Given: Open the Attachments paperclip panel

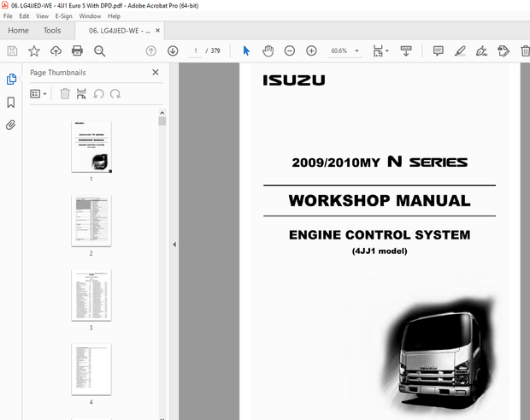Looking at the screenshot, I should tap(11, 125).
